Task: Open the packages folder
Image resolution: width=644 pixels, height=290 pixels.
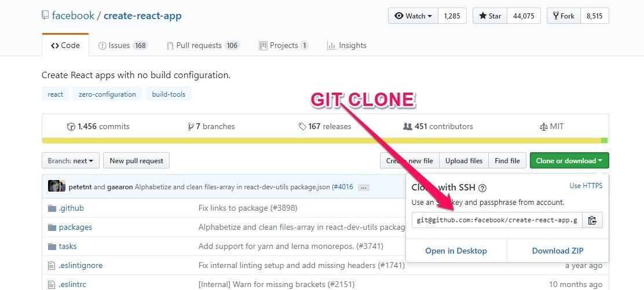Action: click(75, 227)
